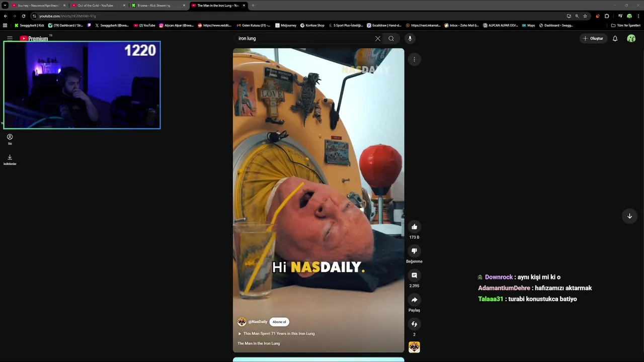
Task: Open the YouTube account avatar menu
Action: coord(631,38)
